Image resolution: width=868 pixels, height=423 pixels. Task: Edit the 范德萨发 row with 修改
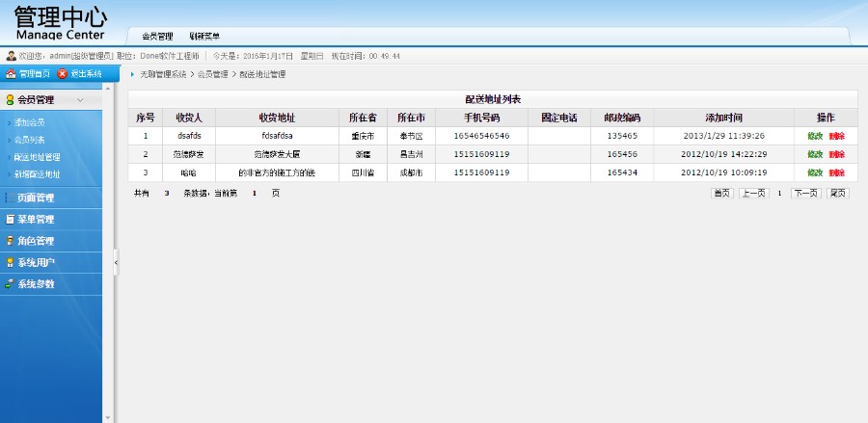pyautogui.click(x=815, y=154)
